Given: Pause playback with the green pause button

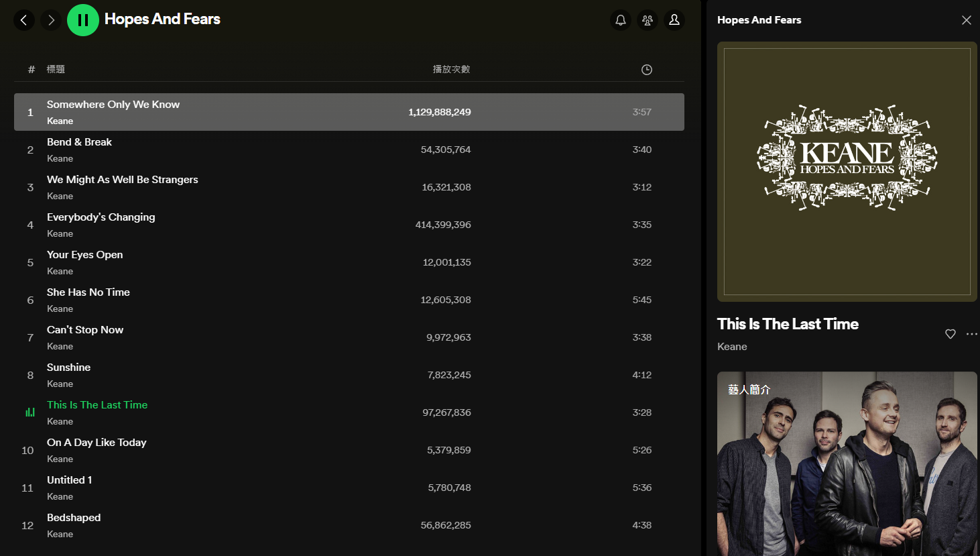Looking at the screenshot, I should 83,20.
